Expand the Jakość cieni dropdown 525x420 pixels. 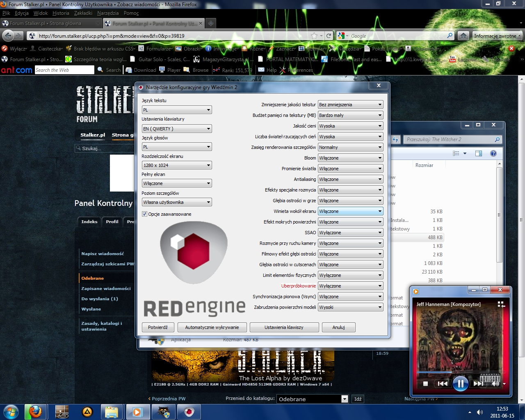point(350,126)
